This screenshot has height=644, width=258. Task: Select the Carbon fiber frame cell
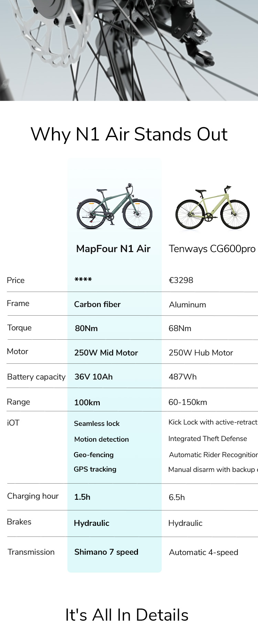click(97, 304)
